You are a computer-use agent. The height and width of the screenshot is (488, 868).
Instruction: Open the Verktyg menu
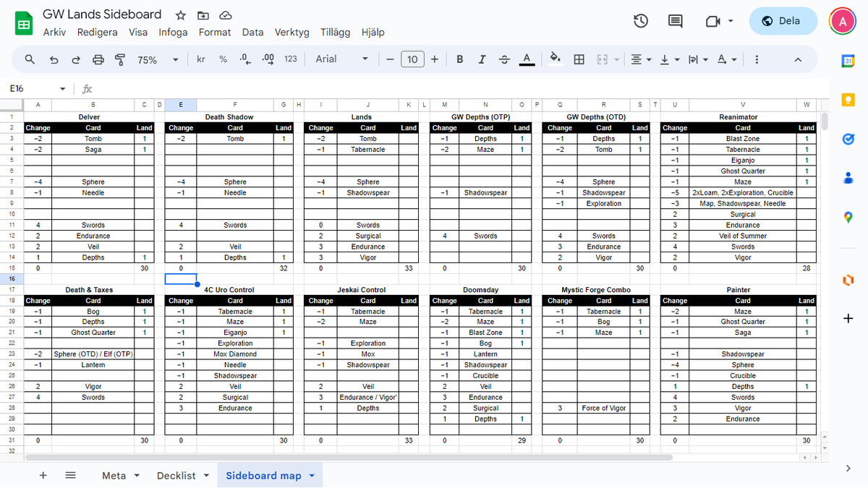292,32
